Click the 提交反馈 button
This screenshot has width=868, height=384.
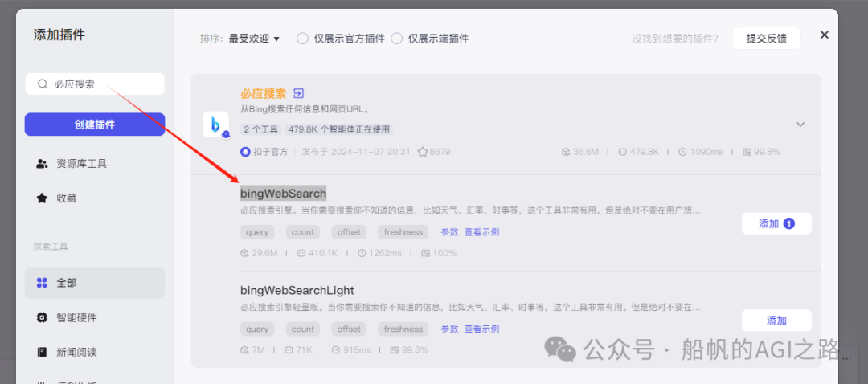point(766,39)
